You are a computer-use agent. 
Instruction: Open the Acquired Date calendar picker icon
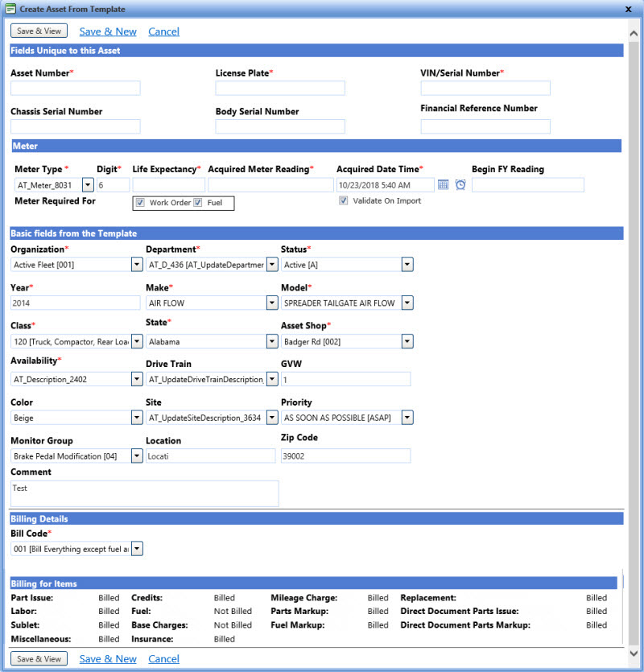tap(443, 185)
